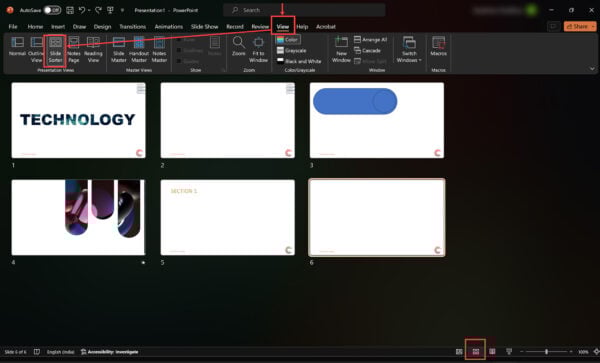Open the Transitions tab
Image resolution: width=600 pixels, height=363 pixels.
[x=132, y=27]
